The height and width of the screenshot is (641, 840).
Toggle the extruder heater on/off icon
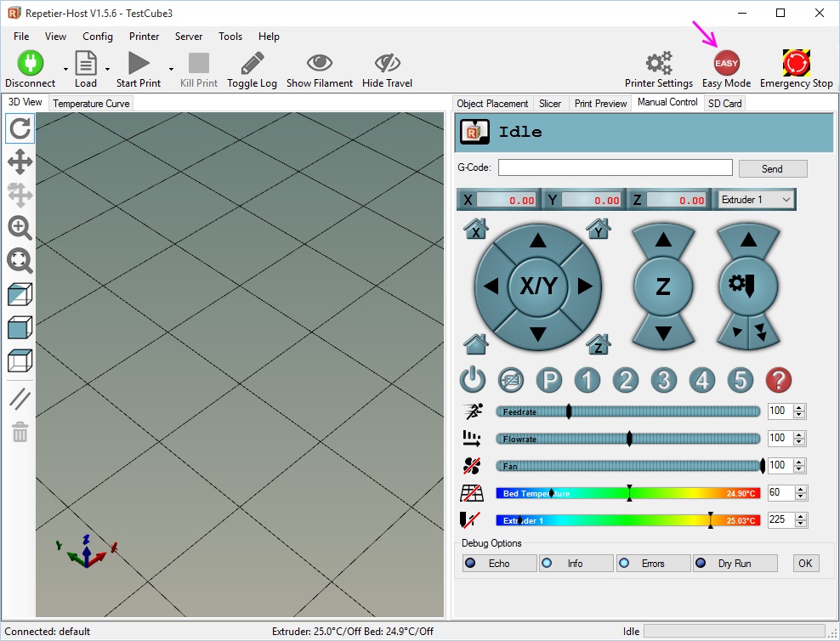[x=470, y=519]
